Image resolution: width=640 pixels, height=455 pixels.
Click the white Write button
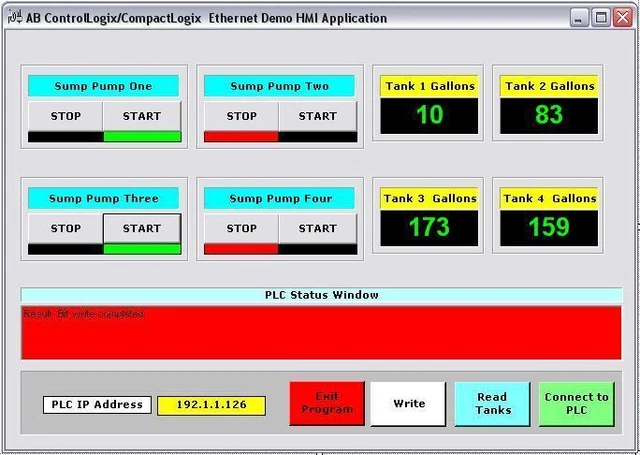408,404
